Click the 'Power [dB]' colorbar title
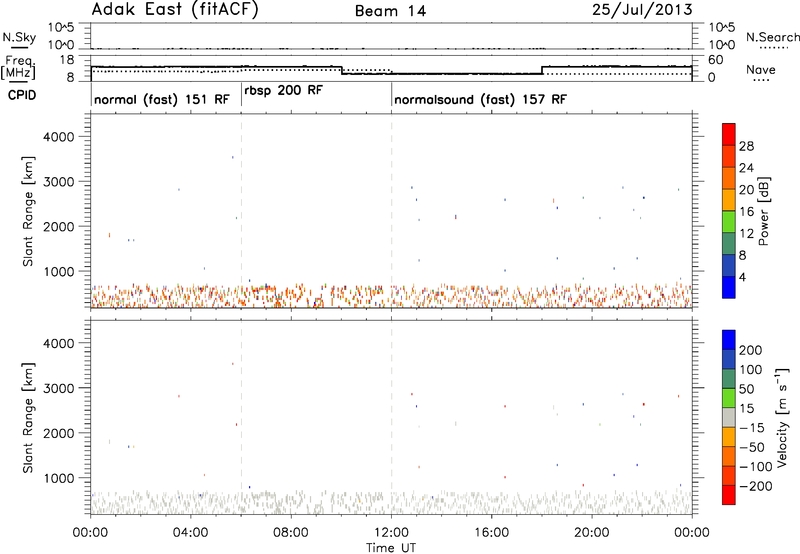The width and height of the screenshot is (800, 554). pos(763,211)
